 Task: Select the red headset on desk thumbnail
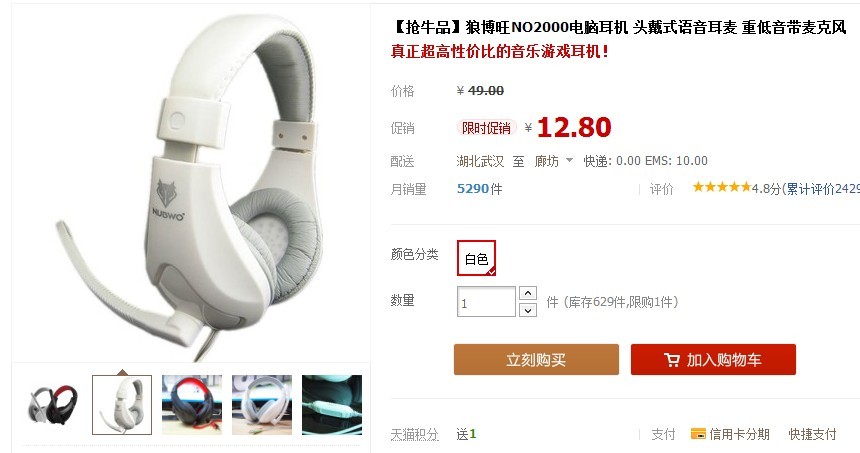click(192, 405)
